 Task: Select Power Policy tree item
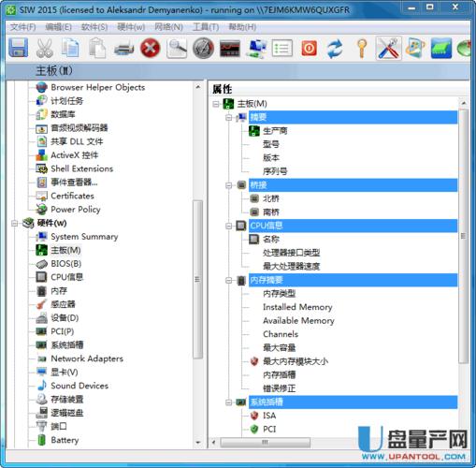(x=76, y=210)
